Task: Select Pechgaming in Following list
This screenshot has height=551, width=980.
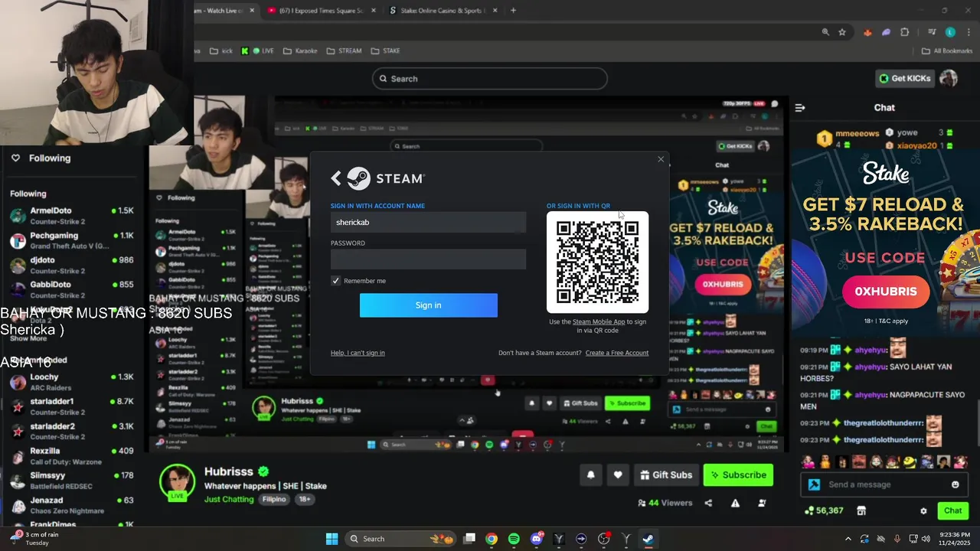Action: 72,240
